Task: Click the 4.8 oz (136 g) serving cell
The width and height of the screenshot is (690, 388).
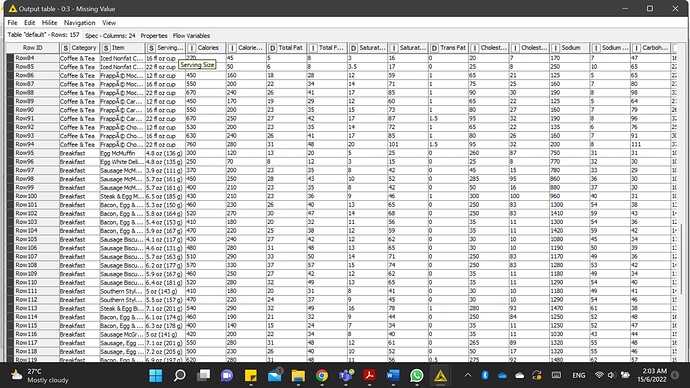Action: [165, 153]
